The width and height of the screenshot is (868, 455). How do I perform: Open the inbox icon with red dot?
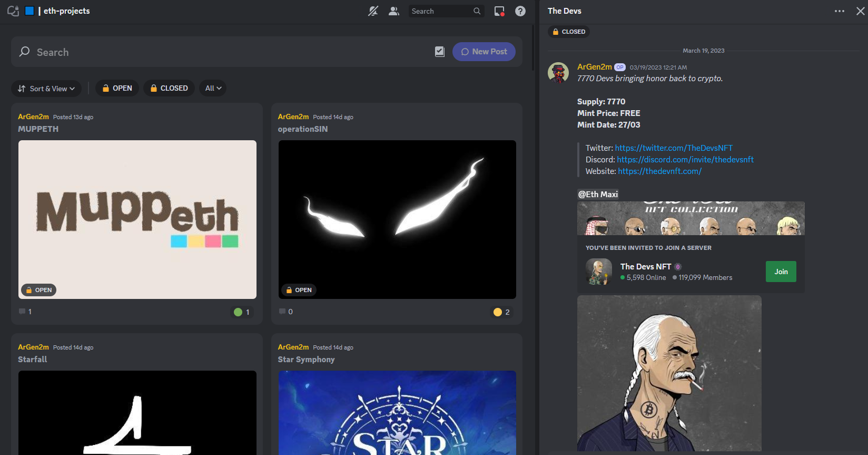pos(499,11)
